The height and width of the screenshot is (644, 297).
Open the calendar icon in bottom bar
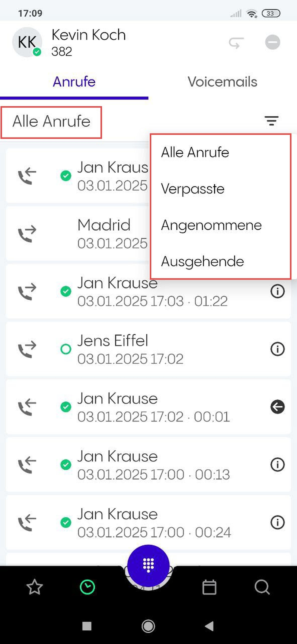click(x=209, y=587)
